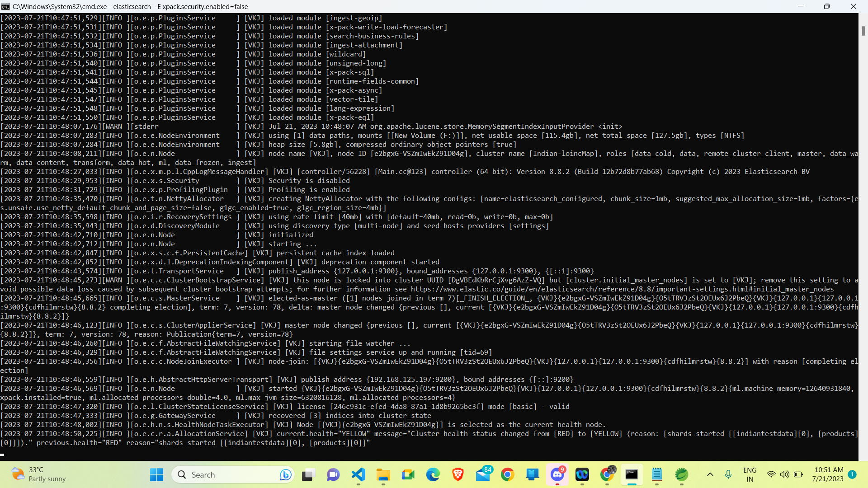Expand hidden system tray icons

click(x=710, y=474)
